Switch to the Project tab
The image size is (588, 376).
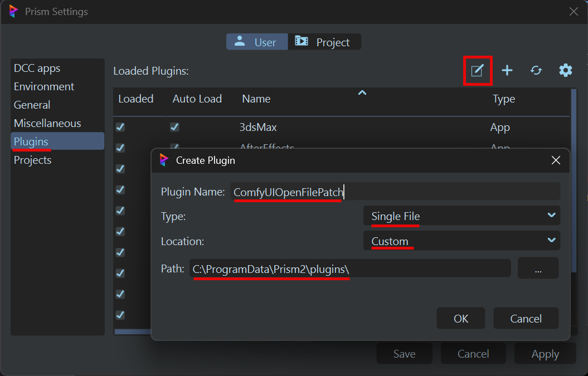[x=324, y=42]
